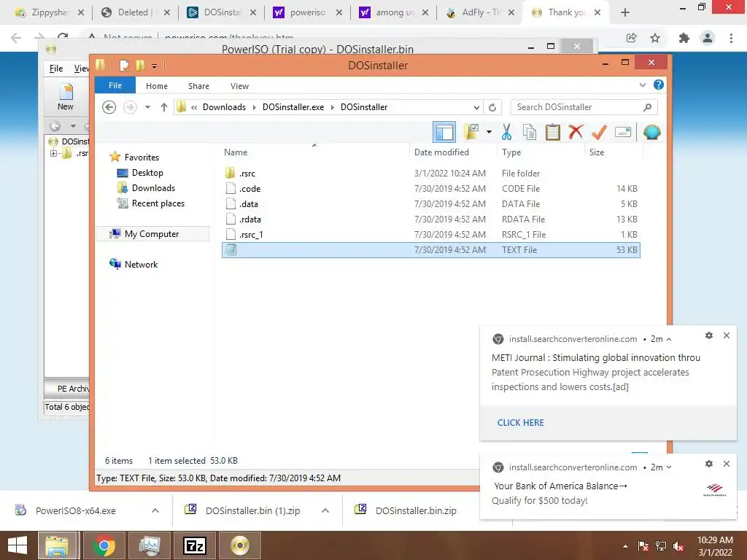Select My Computer in navigation pane

[x=152, y=234]
